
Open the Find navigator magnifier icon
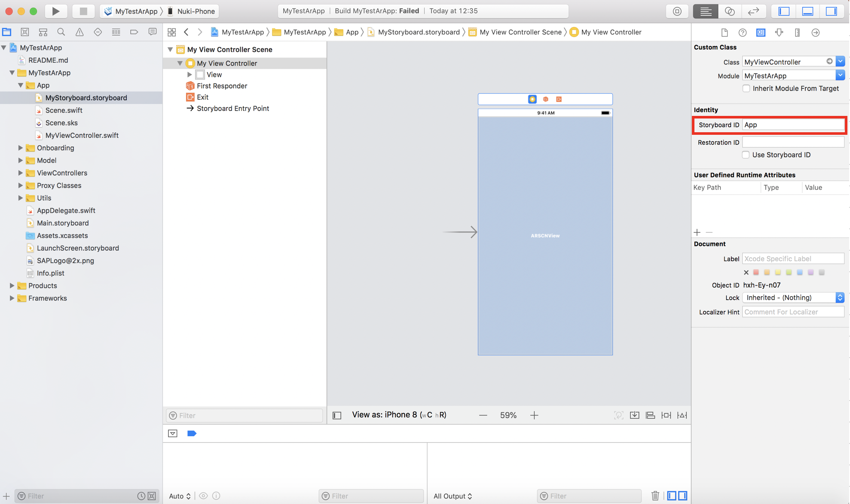click(61, 32)
